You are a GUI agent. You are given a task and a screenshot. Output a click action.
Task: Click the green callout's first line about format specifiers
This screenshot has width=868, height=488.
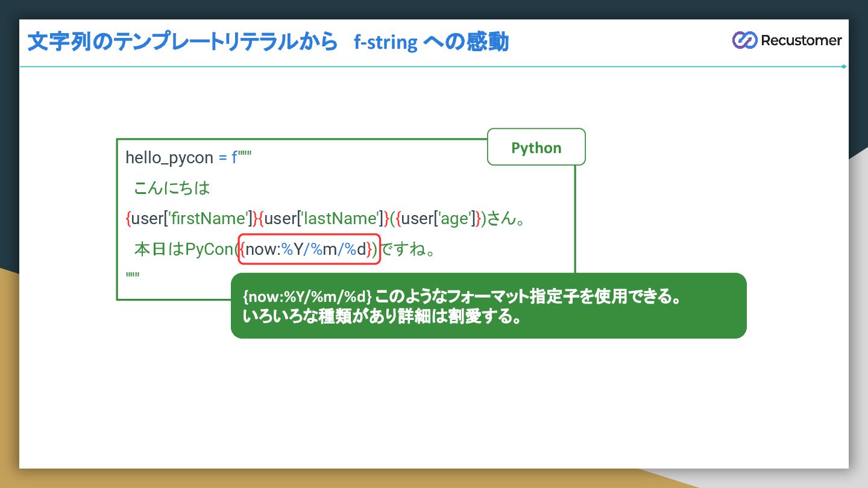tap(462, 297)
